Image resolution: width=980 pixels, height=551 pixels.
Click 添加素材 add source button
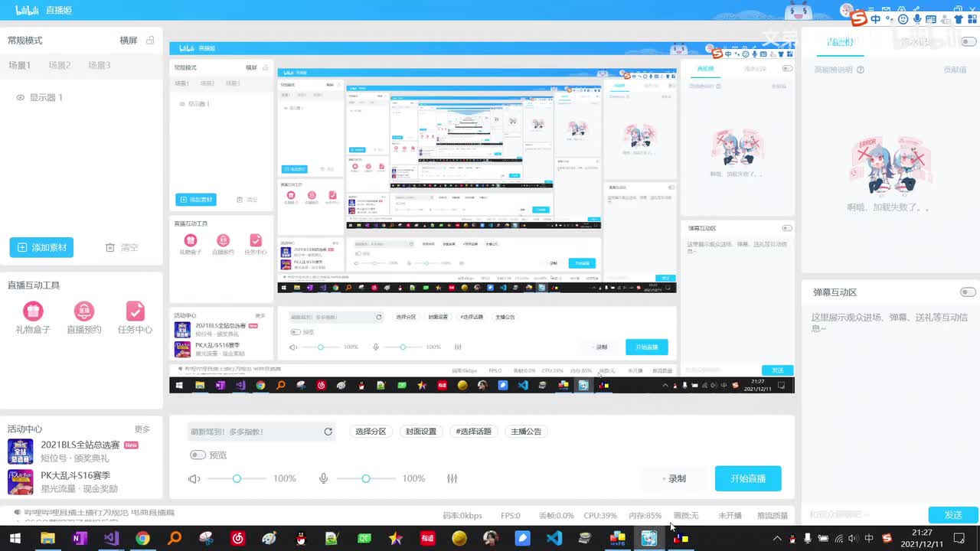(x=41, y=247)
